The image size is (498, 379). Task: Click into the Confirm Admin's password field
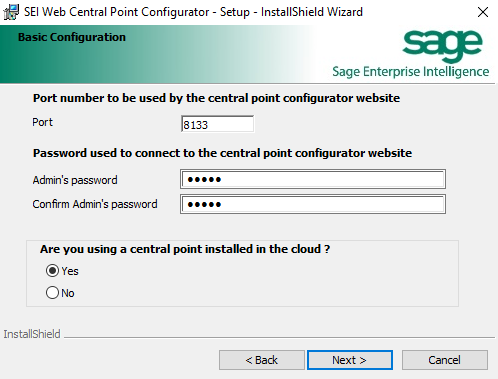[313, 204]
